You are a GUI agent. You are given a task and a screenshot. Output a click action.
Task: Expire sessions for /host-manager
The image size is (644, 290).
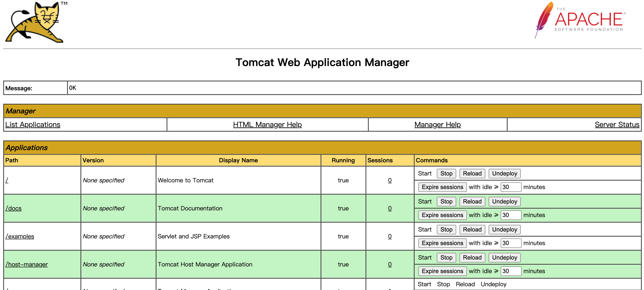(442, 271)
